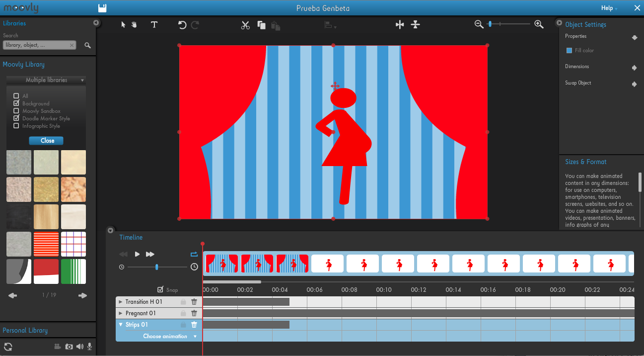
Task: Click the sound library speaker icon
Action: [79, 347]
